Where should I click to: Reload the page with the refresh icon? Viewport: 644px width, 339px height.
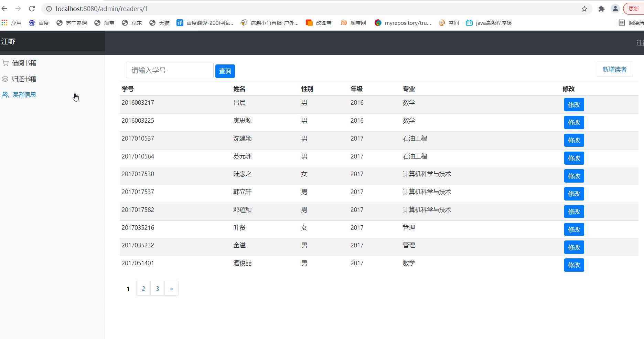(32, 9)
